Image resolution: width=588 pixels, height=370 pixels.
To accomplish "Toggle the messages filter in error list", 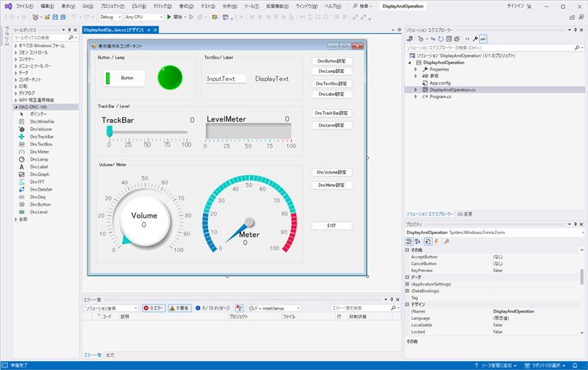I will coord(213,308).
